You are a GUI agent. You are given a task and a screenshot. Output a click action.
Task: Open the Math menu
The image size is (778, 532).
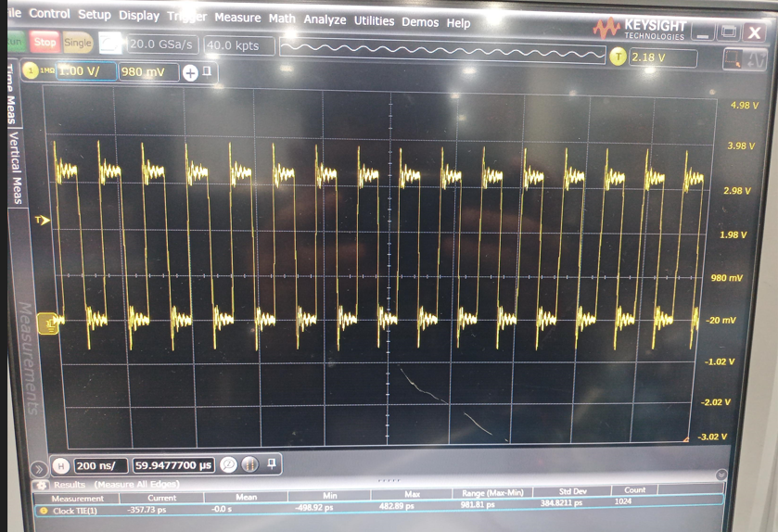pyautogui.click(x=282, y=19)
